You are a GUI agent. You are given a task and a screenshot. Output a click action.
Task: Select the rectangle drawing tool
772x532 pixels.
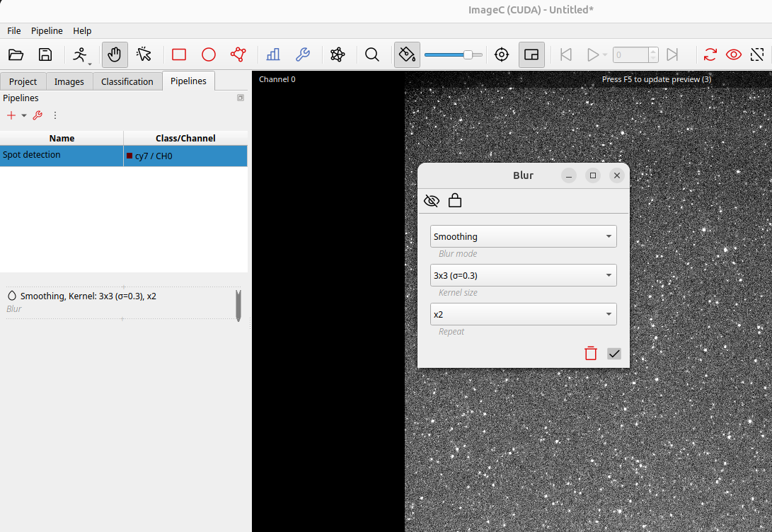(179, 54)
